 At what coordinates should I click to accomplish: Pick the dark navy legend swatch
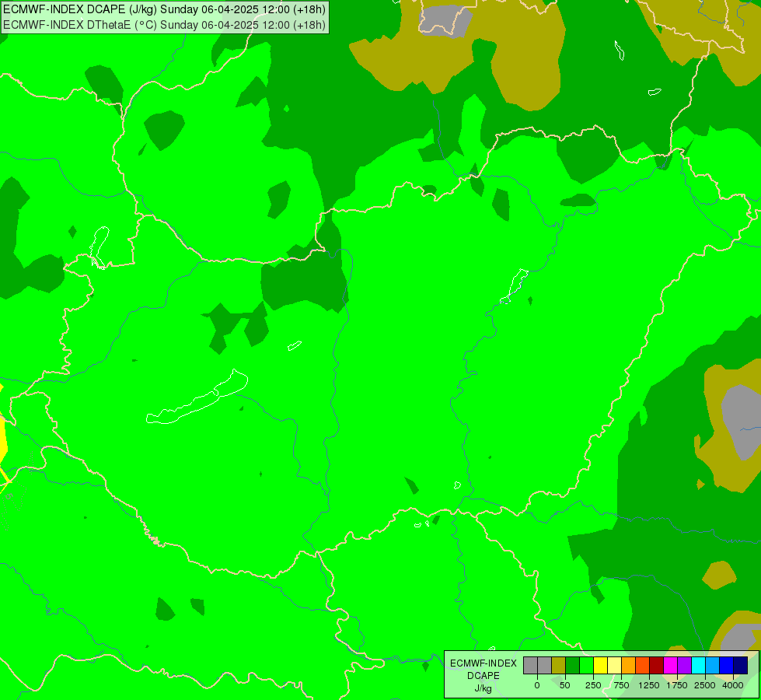741,666
